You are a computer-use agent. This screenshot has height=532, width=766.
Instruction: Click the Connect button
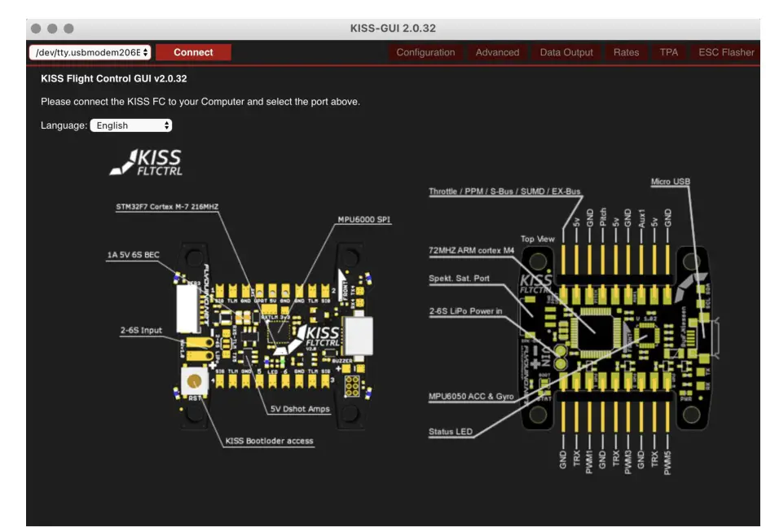pos(193,51)
